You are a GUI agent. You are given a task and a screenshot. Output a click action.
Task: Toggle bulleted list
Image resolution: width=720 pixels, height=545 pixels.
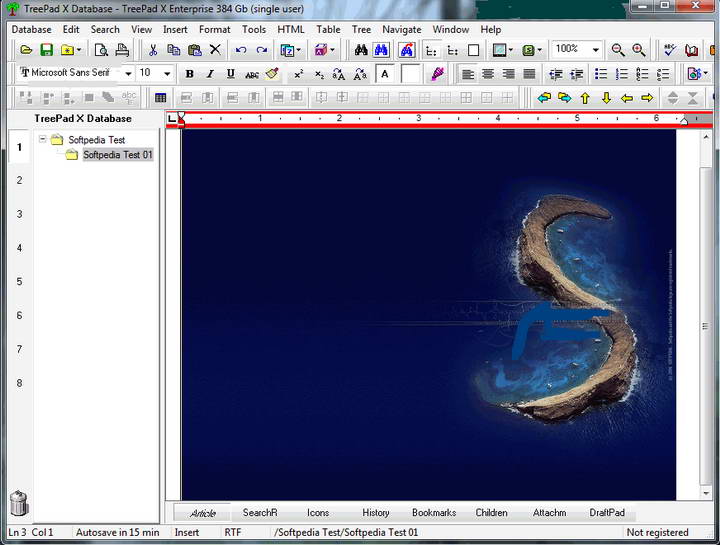601,74
